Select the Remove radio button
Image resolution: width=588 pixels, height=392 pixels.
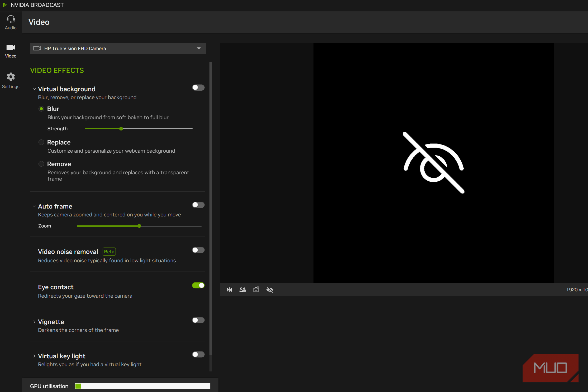(41, 164)
